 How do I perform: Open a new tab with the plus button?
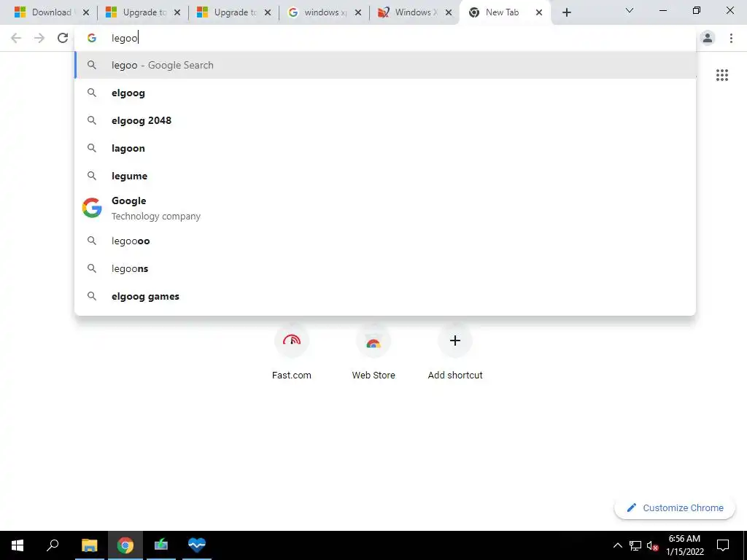pyautogui.click(x=566, y=12)
